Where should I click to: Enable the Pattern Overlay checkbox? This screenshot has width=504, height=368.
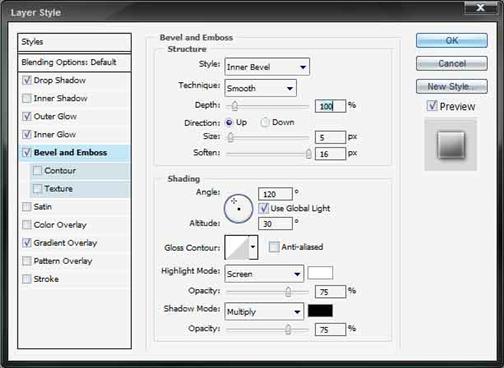(27, 261)
